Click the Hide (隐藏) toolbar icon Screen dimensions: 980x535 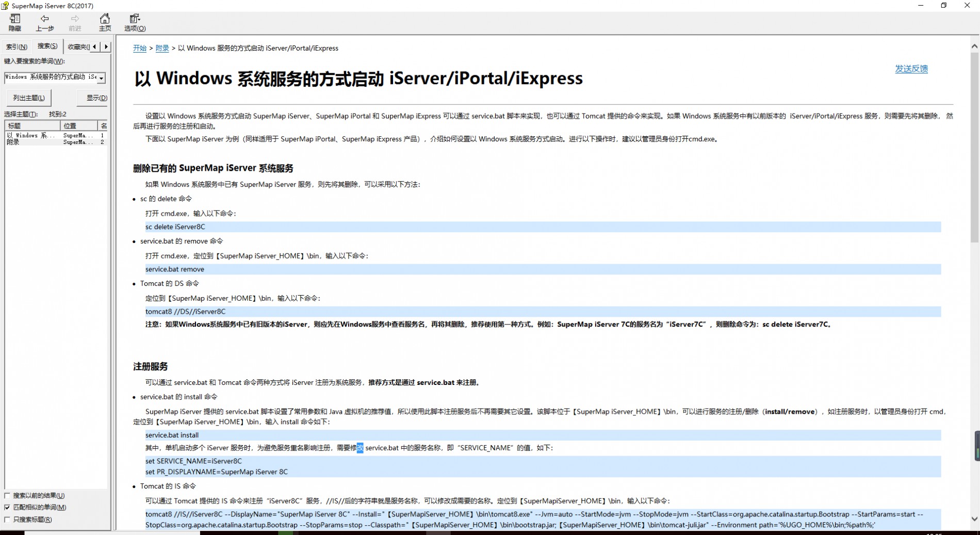tap(15, 23)
